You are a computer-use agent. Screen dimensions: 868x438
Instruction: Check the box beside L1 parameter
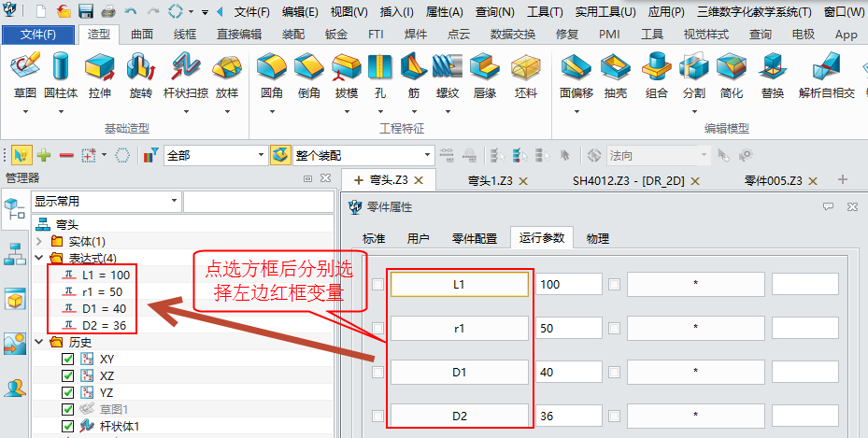point(377,285)
